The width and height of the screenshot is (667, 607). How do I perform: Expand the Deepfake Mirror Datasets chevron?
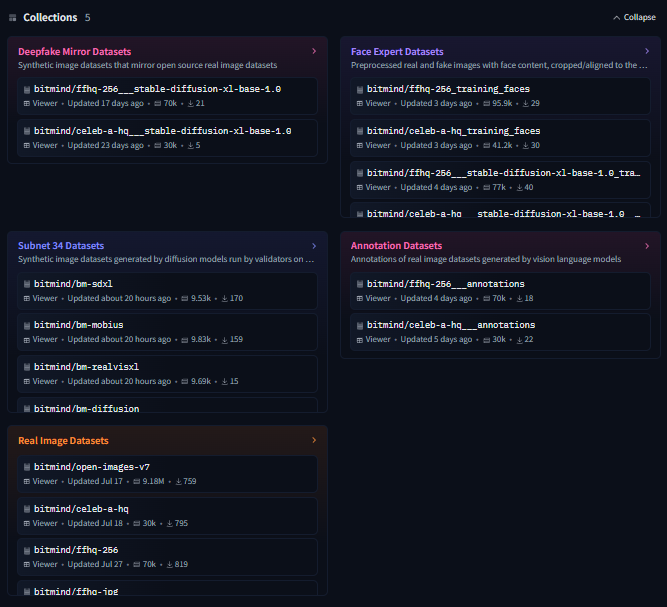(314, 51)
